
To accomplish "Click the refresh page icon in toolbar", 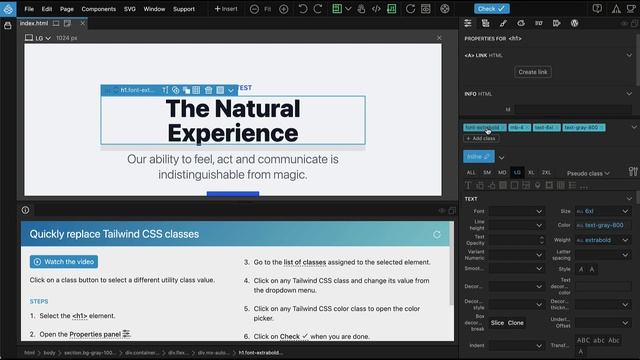I will click(x=410, y=9).
